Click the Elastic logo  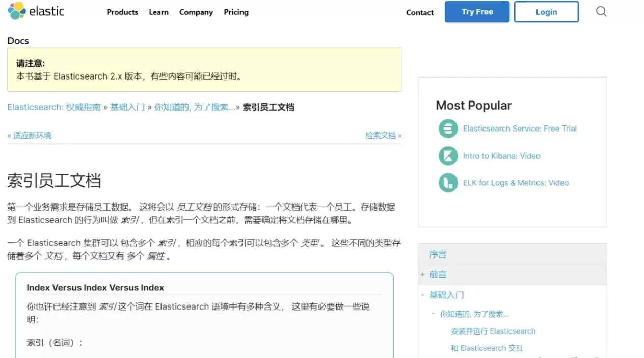tap(36, 11)
